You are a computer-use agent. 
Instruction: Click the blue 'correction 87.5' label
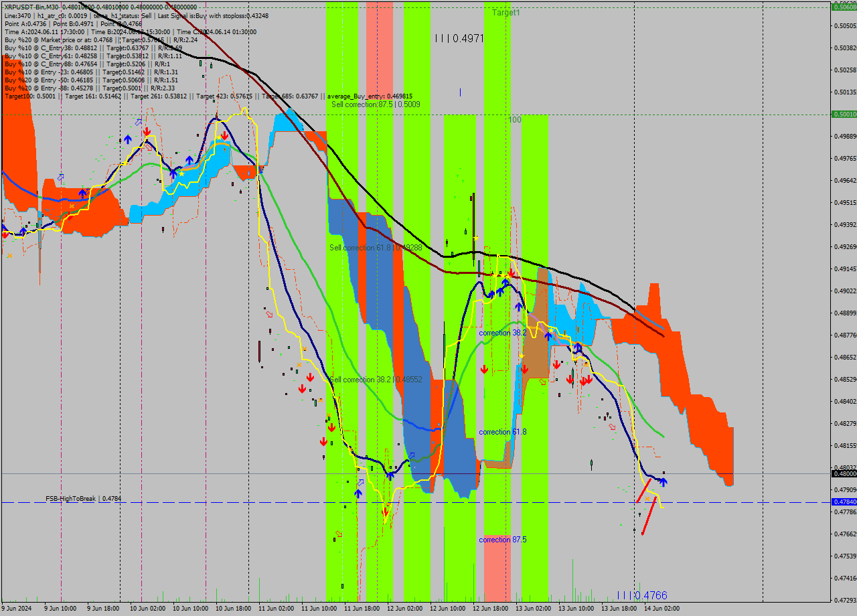[x=502, y=540]
